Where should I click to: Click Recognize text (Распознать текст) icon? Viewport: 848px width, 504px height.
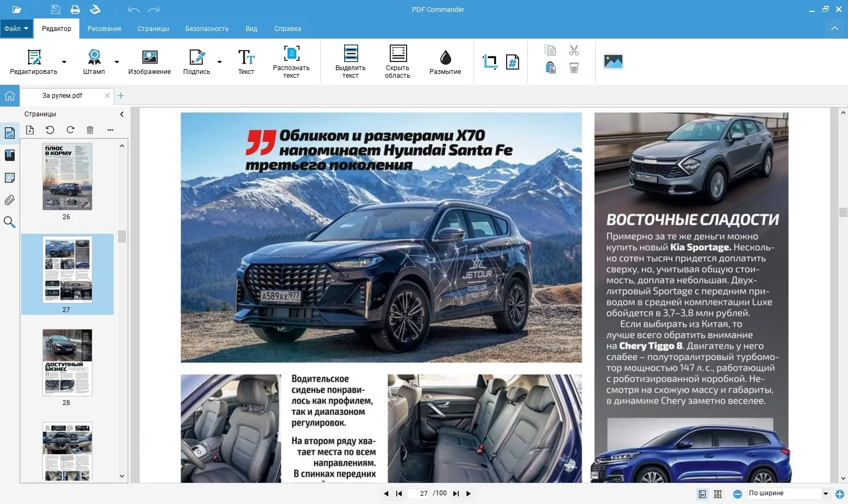(291, 54)
